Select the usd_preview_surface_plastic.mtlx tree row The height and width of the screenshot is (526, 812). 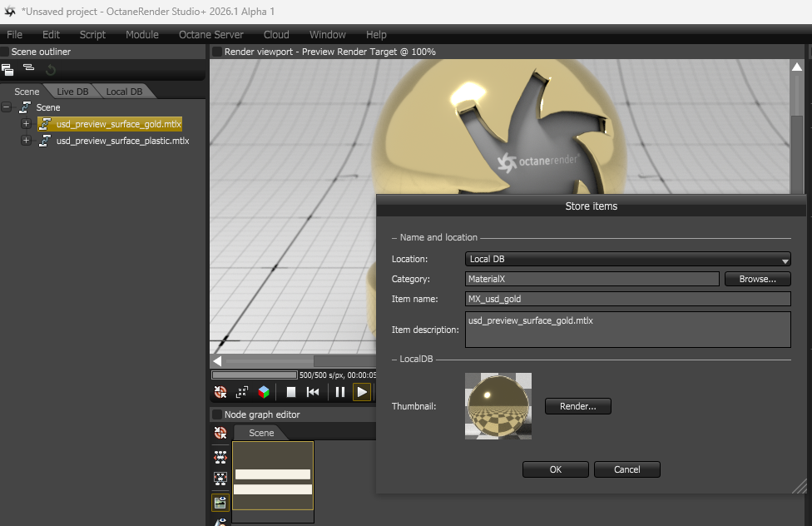pos(123,141)
